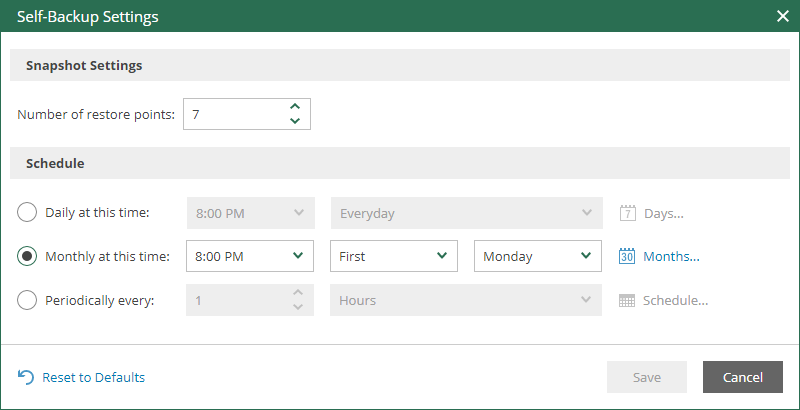Click the Save button
This screenshot has height=410, width=800.
coord(647,377)
